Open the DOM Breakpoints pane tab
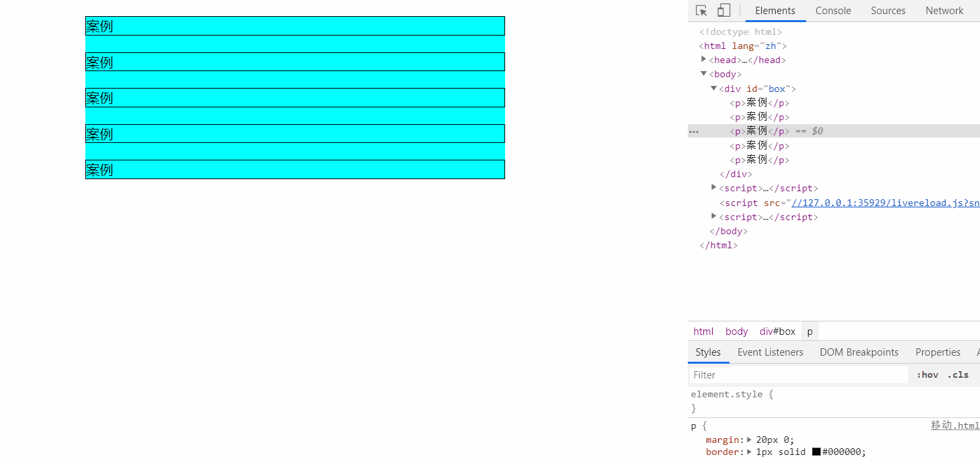This screenshot has height=457, width=980. point(858,352)
